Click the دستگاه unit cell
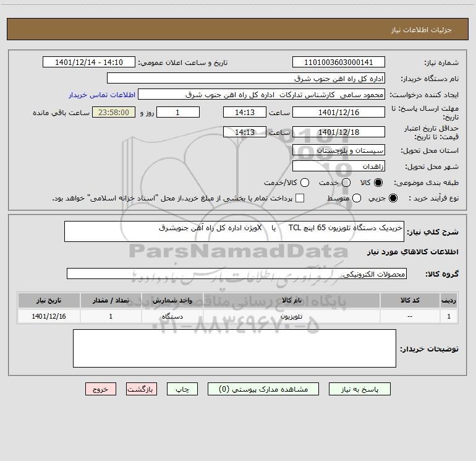476x461 pixels. (x=172, y=316)
